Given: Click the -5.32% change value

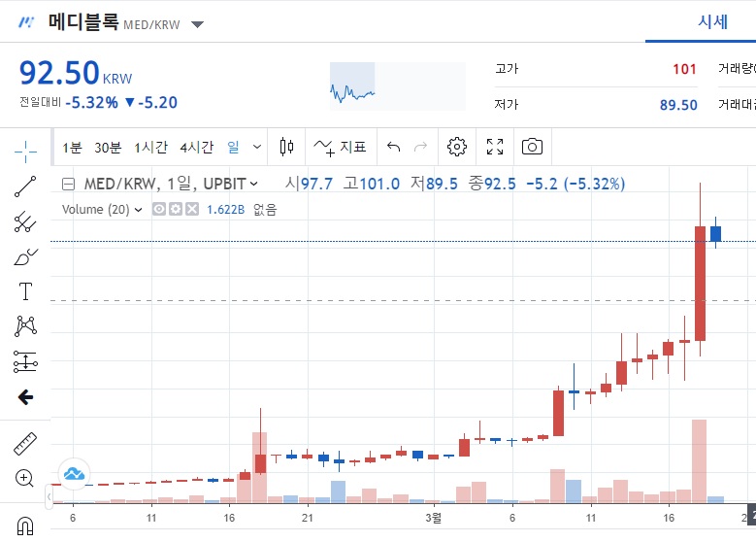Looking at the screenshot, I should [91, 102].
